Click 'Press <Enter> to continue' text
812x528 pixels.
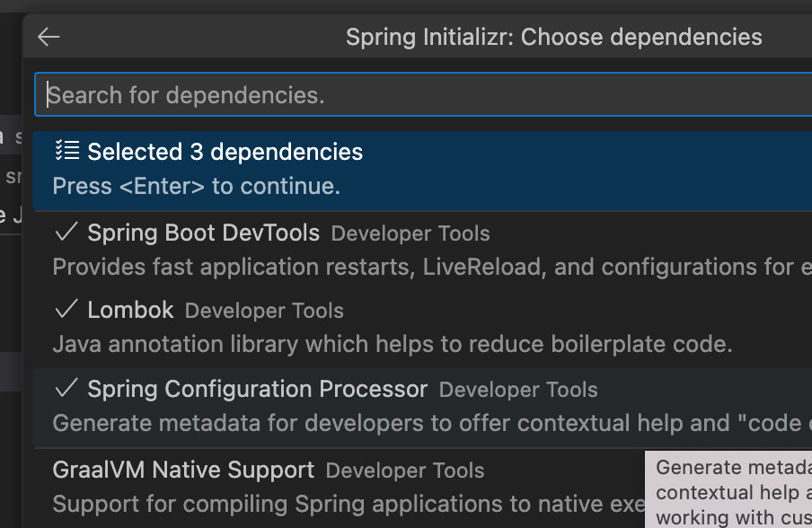point(197,187)
